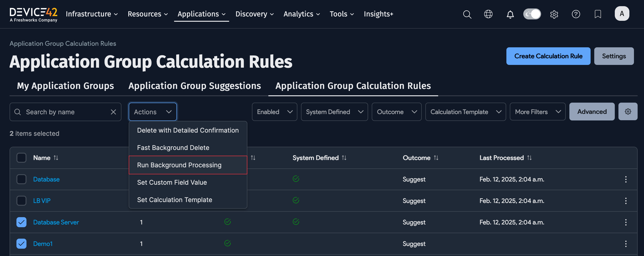Tick the select-all checkbox in header row
The image size is (644, 256).
pos(21,158)
